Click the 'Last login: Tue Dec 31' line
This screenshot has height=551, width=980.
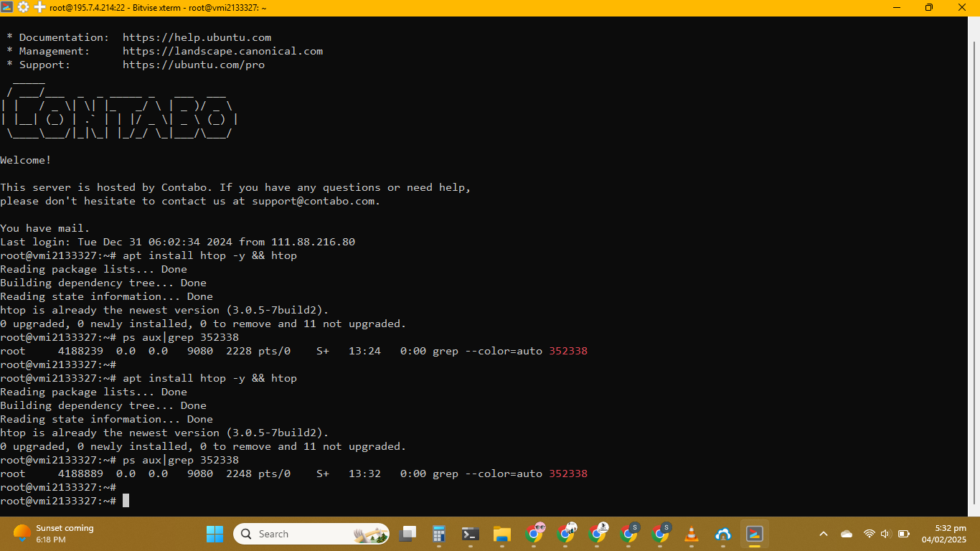[x=177, y=242]
